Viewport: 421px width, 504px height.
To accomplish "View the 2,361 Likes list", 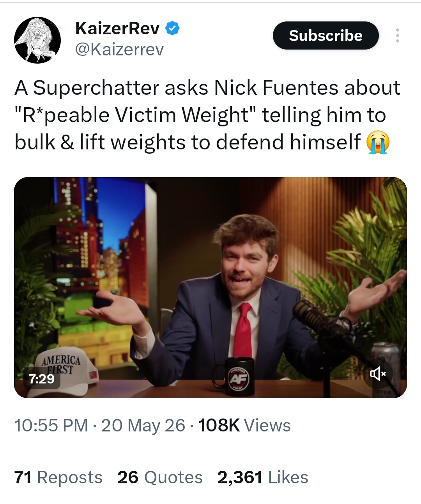I will [263, 477].
